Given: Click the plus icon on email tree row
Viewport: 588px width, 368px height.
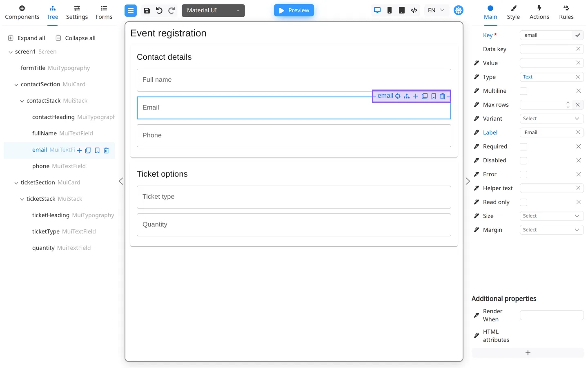Looking at the screenshot, I should click(x=79, y=150).
